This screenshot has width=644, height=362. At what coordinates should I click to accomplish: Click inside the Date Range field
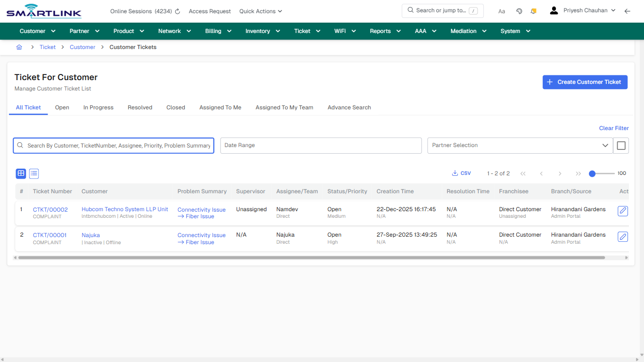(321, 145)
